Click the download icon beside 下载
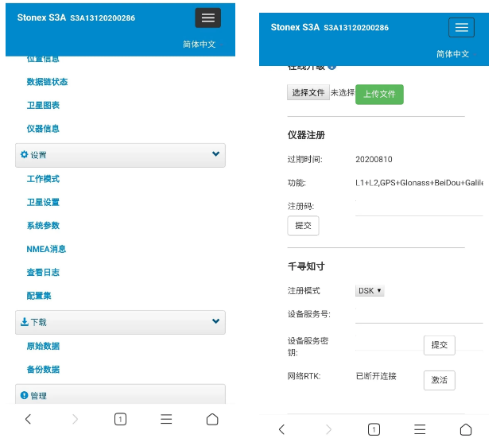This screenshot has width=504, height=446. [x=24, y=322]
